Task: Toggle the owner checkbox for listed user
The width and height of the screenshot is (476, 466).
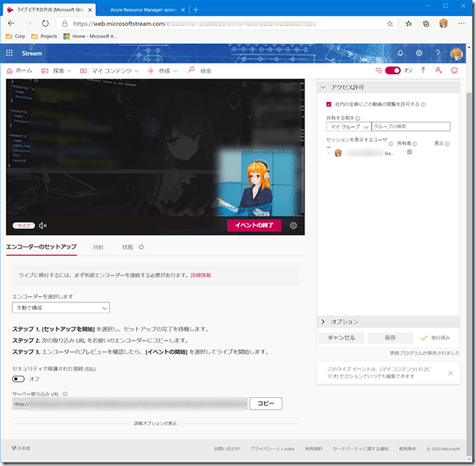Action: (409, 152)
